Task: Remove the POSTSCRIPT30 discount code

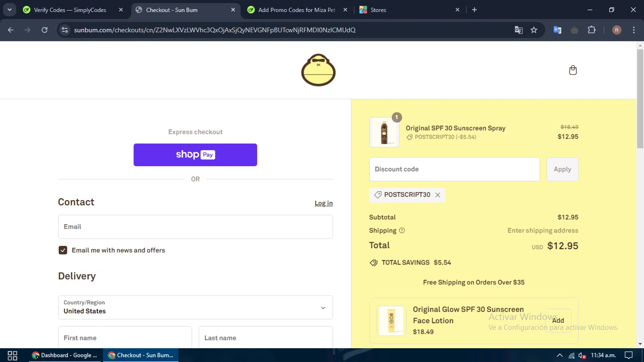Action: pos(437,195)
